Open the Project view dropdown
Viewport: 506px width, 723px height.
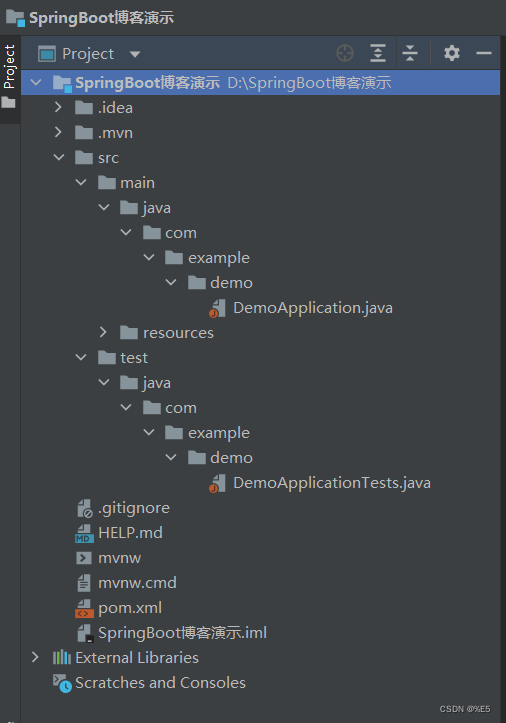coord(135,54)
